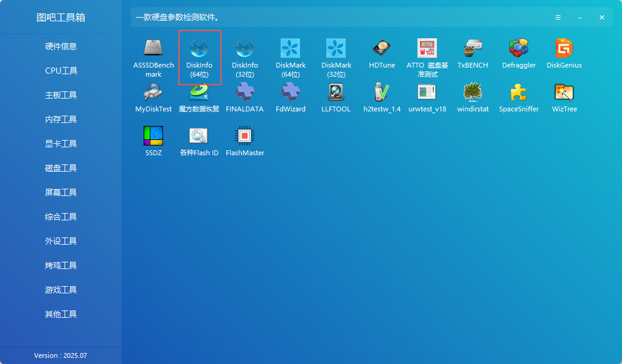Click the 一款硬盘参数检测软件 description
Image resolution: width=622 pixels, height=364 pixels.
point(177,18)
